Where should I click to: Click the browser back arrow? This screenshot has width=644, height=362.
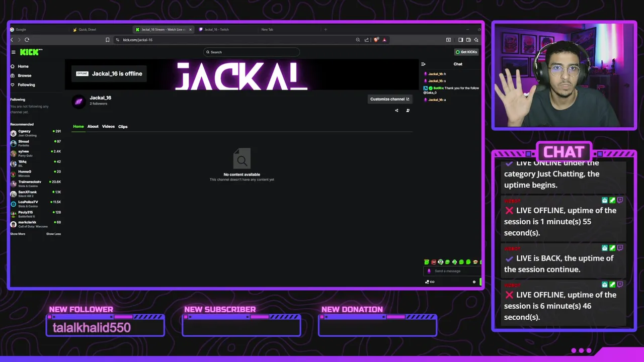pyautogui.click(x=12, y=40)
